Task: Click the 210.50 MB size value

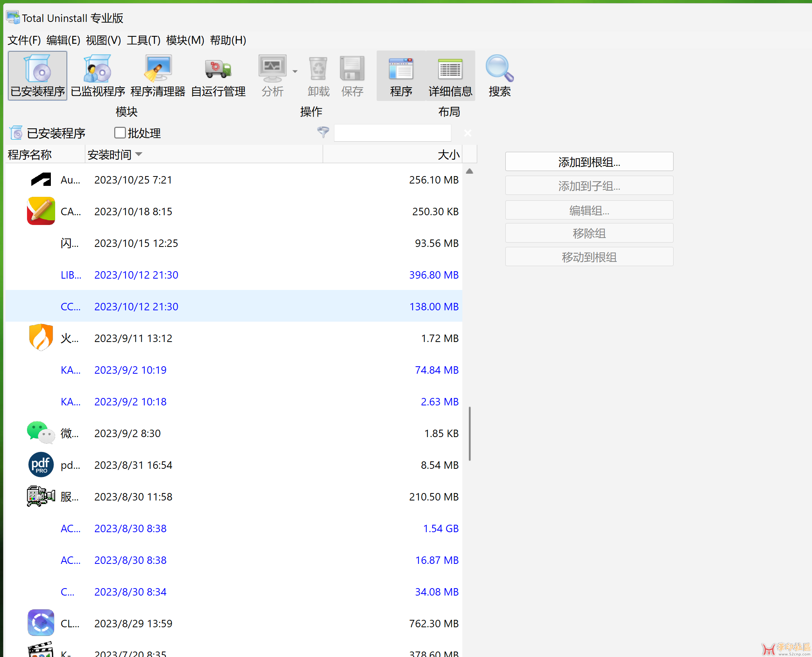Action: click(434, 496)
